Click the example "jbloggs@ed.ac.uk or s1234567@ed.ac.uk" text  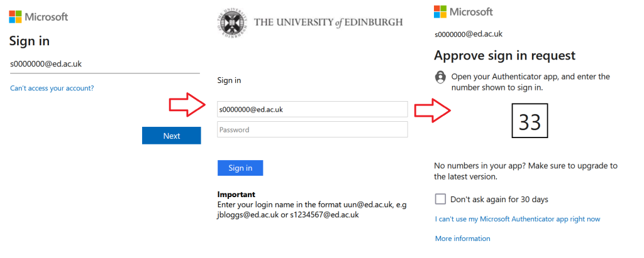[288, 215]
